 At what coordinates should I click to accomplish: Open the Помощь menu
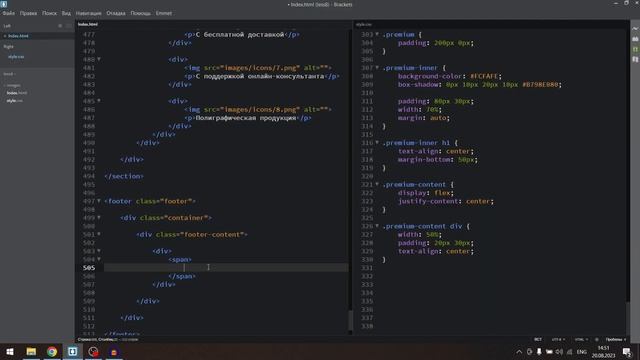coord(140,13)
